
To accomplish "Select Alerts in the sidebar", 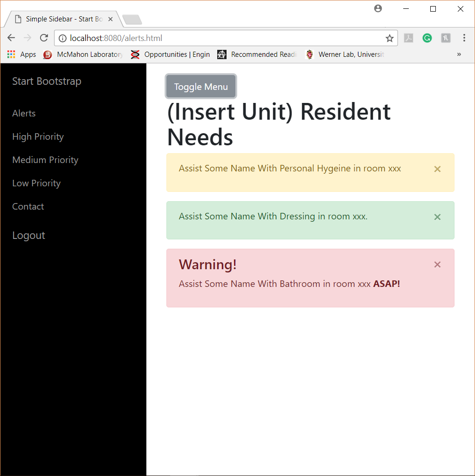I will click(x=24, y=113).
